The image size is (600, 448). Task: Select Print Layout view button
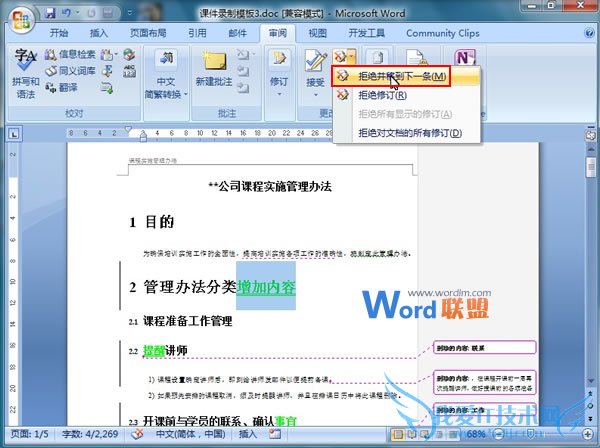coord(398,434)
